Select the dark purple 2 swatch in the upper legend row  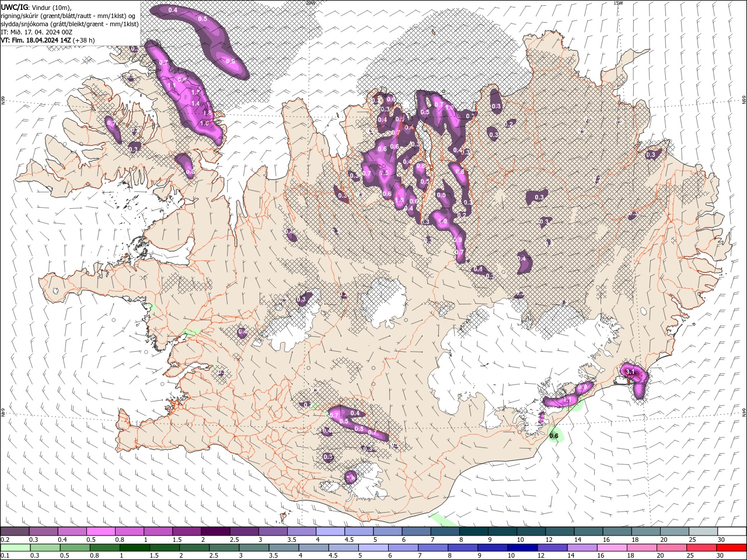(x=215, y=531)
